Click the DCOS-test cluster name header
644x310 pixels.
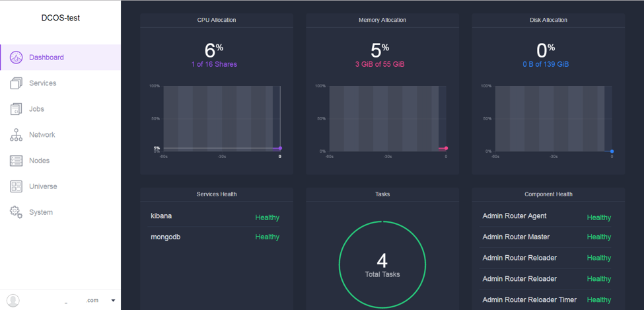pyautogui.click(x=61, y=18)
